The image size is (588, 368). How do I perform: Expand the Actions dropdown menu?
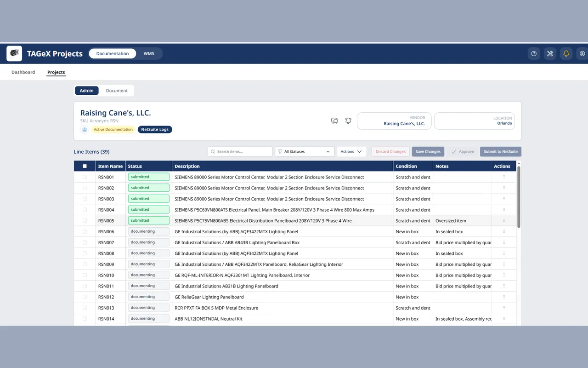click(x=351, y=151)
